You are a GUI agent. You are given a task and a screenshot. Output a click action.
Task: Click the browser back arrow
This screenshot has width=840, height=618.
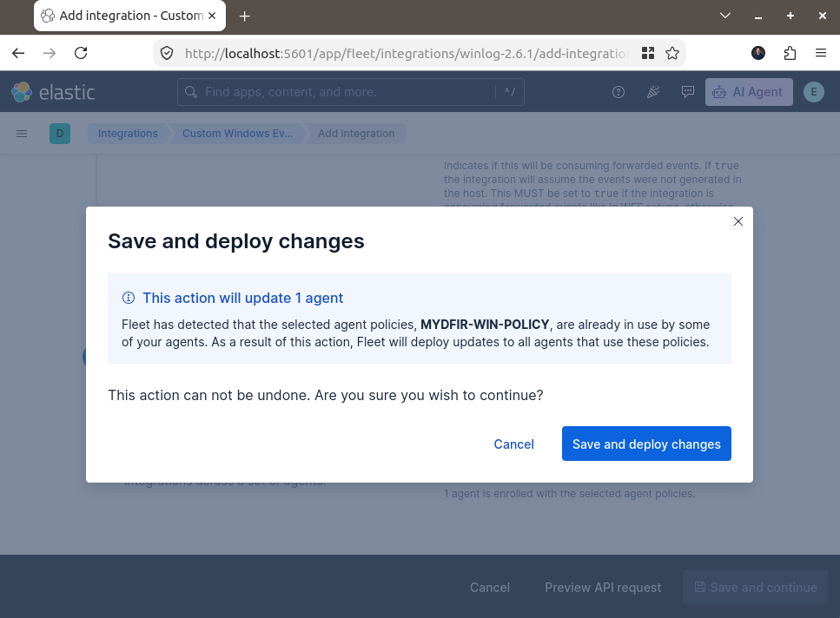pyautogui.click(x=18, y=53)
